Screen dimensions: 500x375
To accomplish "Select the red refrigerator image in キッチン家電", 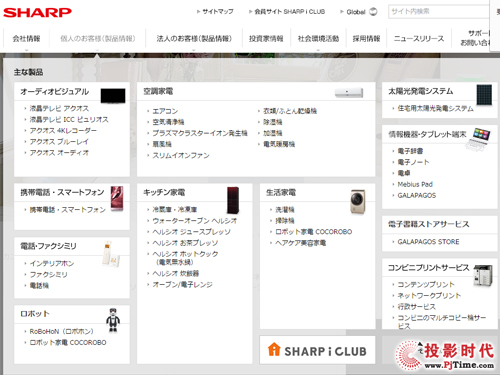I will (x=233, y=200).
